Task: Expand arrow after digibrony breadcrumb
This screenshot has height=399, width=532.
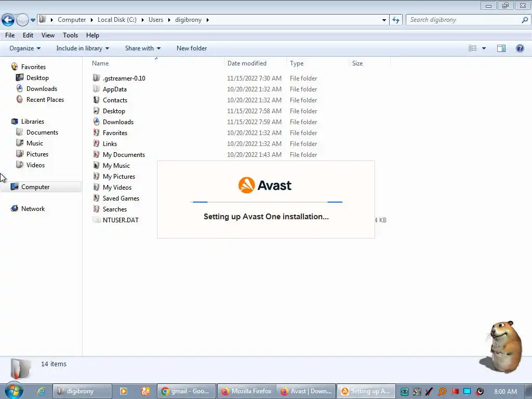Action: pyautogui.click(x=208, y=20)
